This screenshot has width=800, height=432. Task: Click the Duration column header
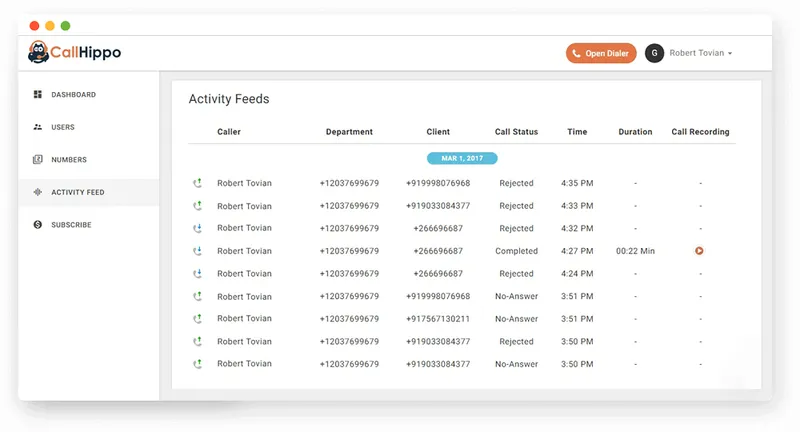pyautogui.click(x=635, y=132)
